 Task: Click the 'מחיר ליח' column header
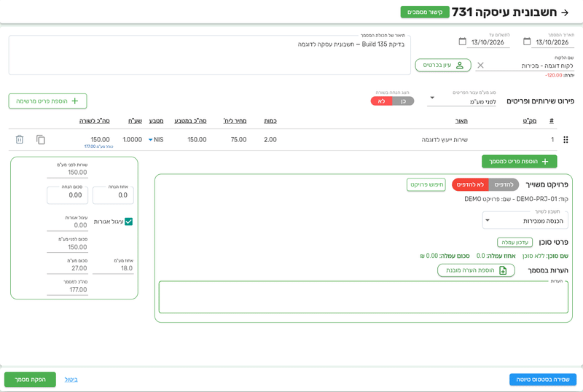235,121
